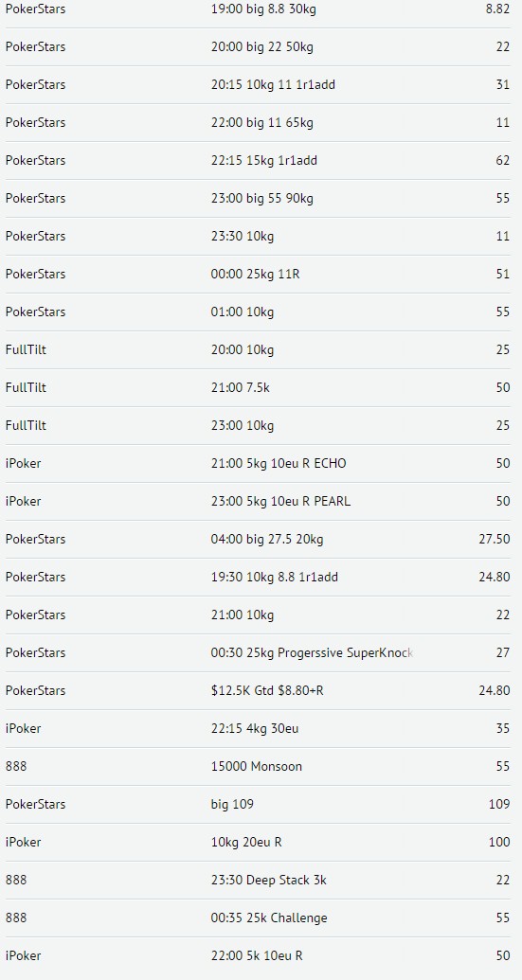
Task: Click the iPoker 21:00 ECHO tournament
Action: point(258,463)
